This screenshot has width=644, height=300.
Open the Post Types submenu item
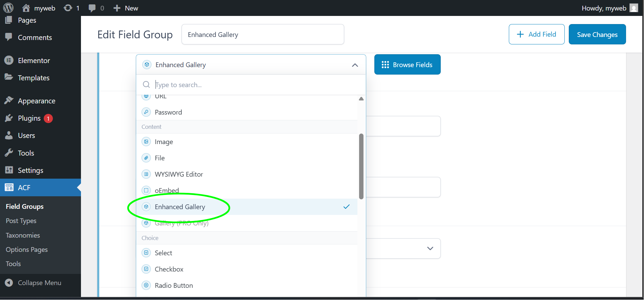21,221
